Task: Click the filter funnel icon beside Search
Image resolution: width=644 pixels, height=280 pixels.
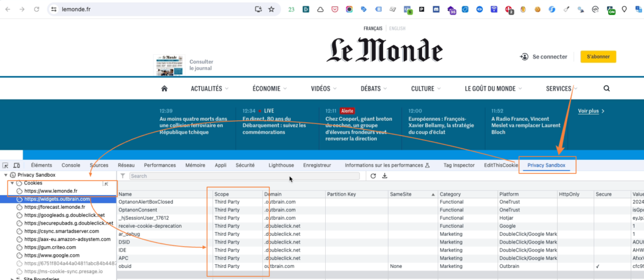Action: click(x=123, y=176)
